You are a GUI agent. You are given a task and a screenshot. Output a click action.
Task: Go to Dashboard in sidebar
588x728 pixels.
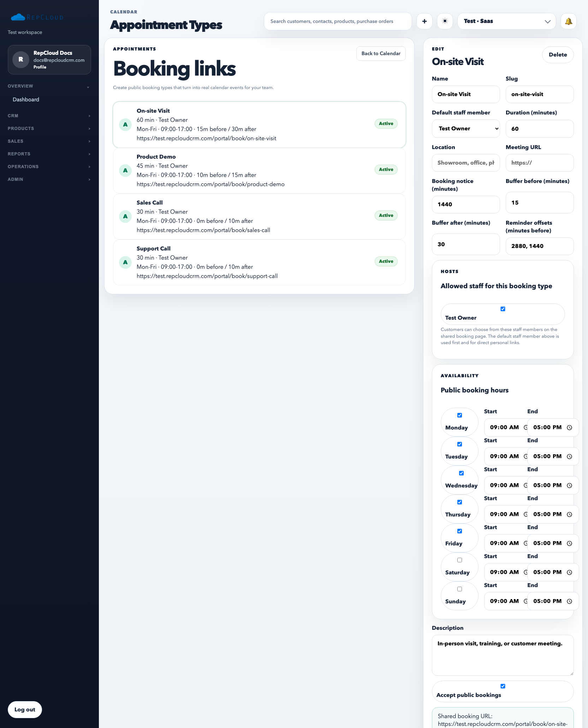tap(26, 100)
